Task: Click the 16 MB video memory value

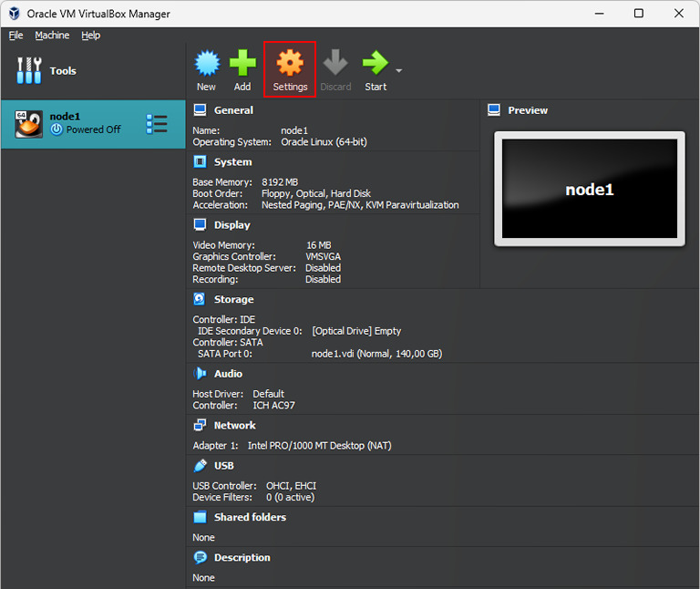Action: coord(319,245)
